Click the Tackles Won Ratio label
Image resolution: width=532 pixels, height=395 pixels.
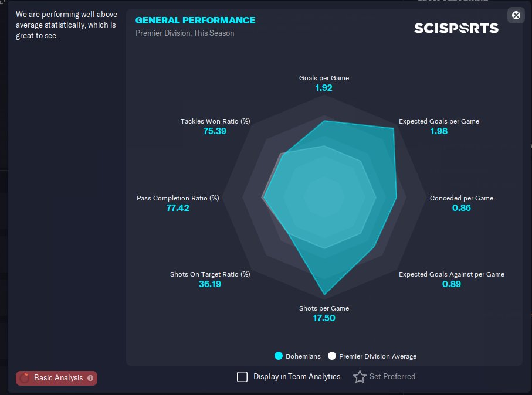pyautogui.click(x=215, y=121)
